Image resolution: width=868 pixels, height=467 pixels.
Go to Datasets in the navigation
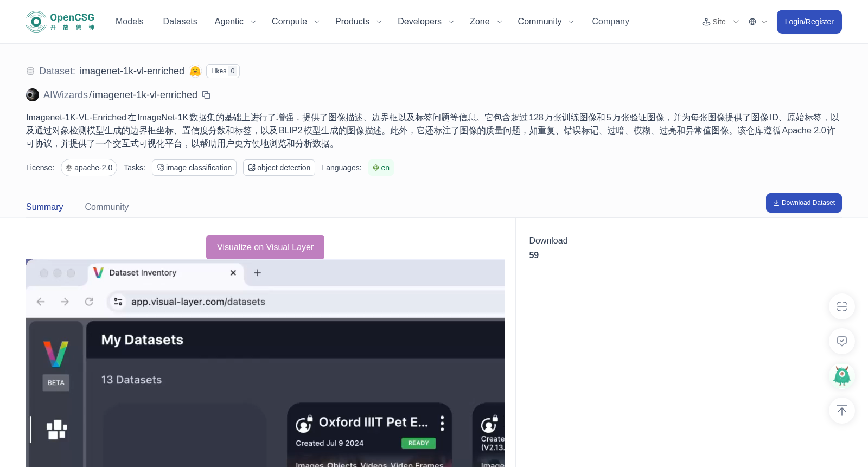pyautogui.click(x=180, y=22)
